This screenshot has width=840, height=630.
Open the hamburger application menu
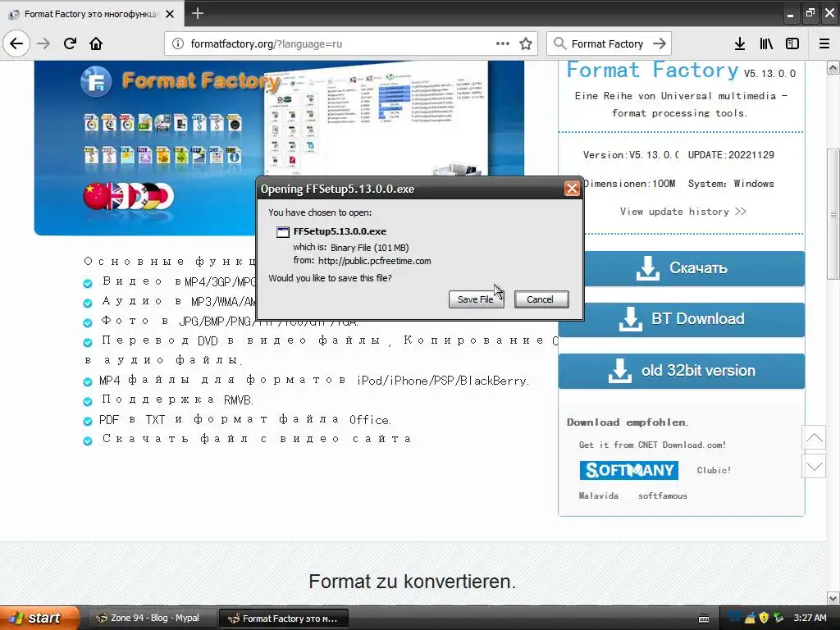click(824, 43)
